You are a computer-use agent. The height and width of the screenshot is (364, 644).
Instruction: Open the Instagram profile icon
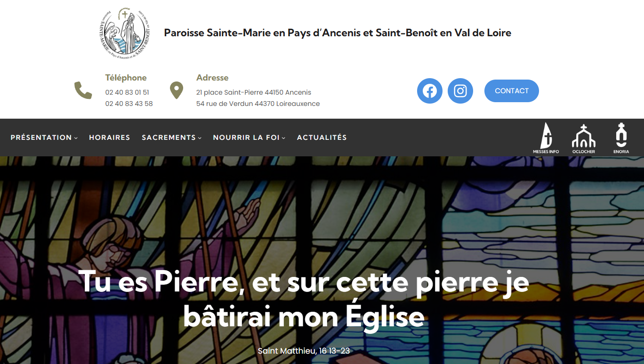click(x=460, y=91)
